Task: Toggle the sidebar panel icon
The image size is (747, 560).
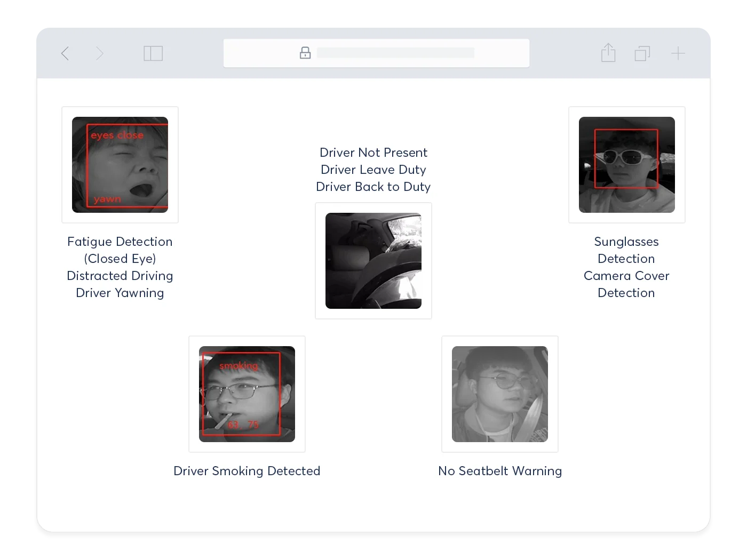Action: pos(153,53)
